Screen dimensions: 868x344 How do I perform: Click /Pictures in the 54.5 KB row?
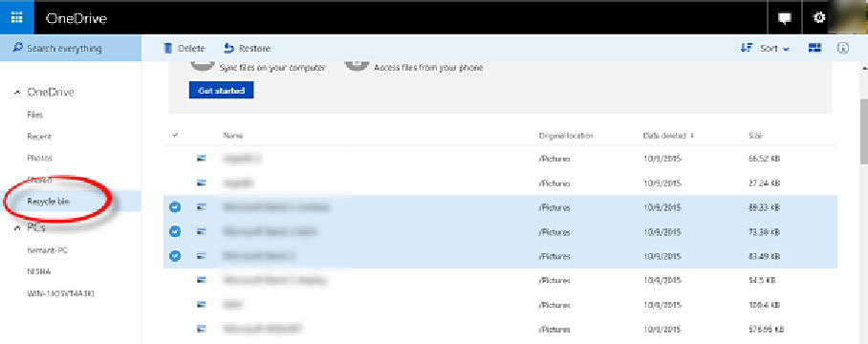tap(554, 280)
